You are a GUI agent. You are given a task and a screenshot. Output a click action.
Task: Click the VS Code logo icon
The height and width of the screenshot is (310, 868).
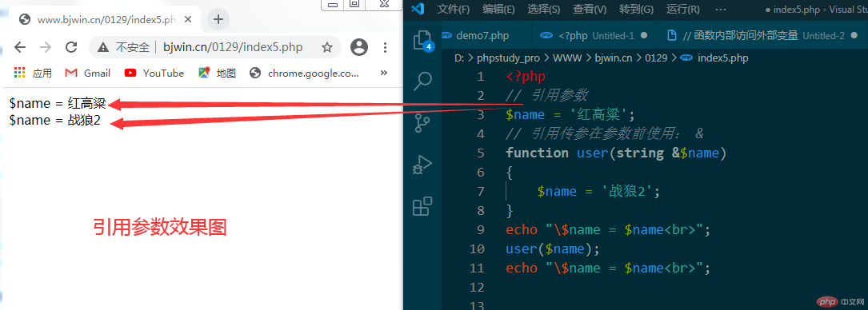(418, 9)
